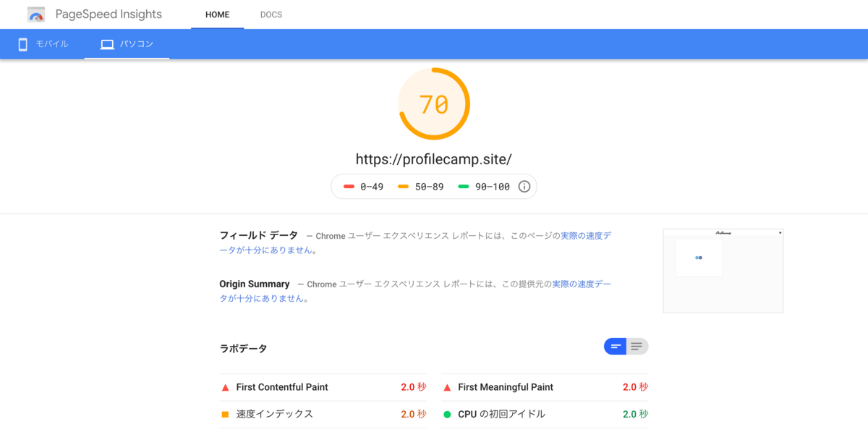Click the orange 50-89 legend swatch

404,187
